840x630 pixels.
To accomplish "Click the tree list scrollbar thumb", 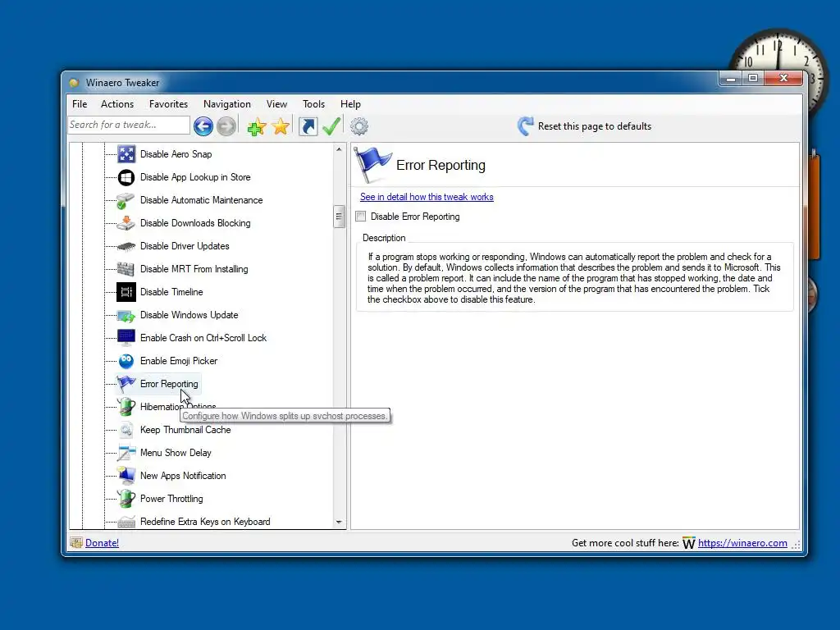I will pyautogui.click(x=339, y=217).
